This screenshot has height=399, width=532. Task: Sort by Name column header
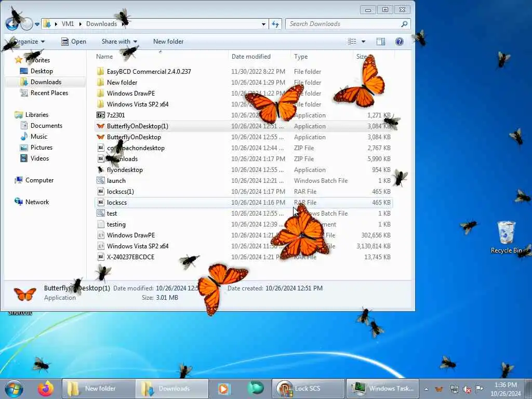[x=104, y=56]
